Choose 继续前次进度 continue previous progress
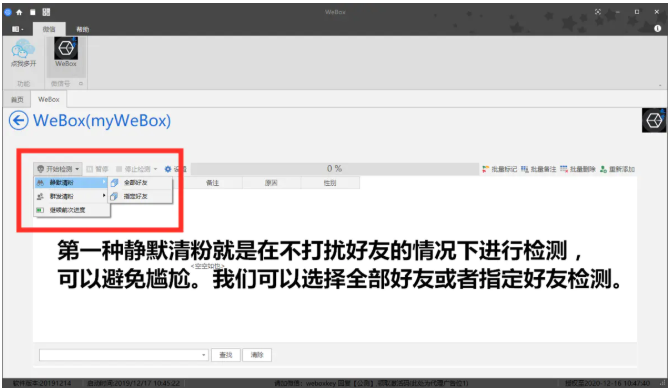 71,210
